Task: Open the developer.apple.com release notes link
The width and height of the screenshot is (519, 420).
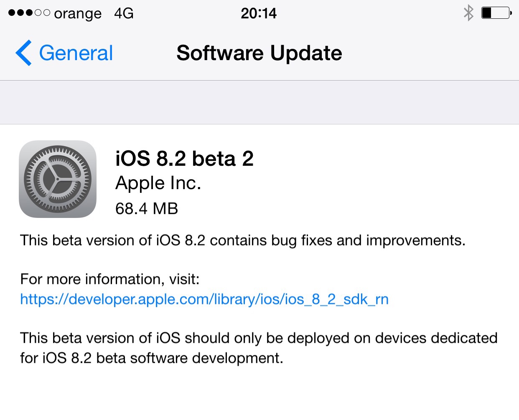Action: 204,299
